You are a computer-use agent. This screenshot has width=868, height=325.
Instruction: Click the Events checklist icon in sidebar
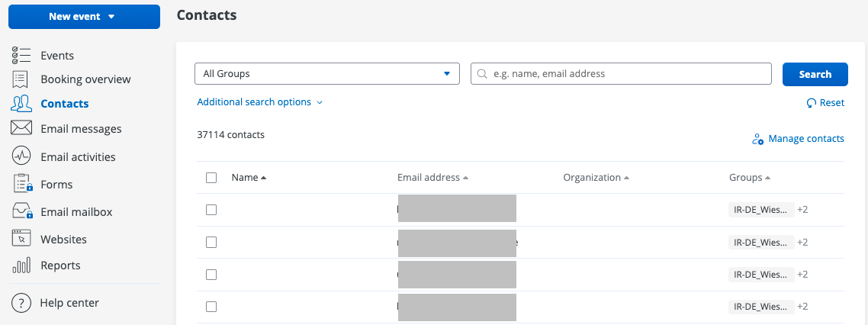point(21,56)
